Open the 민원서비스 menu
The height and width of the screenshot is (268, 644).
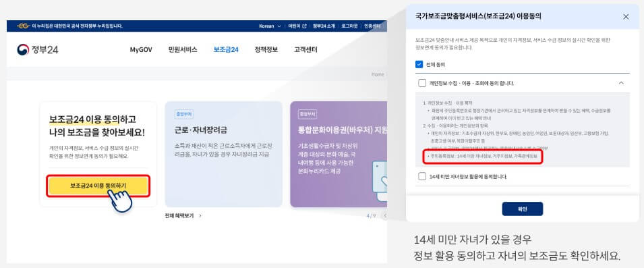click(183, 50)
